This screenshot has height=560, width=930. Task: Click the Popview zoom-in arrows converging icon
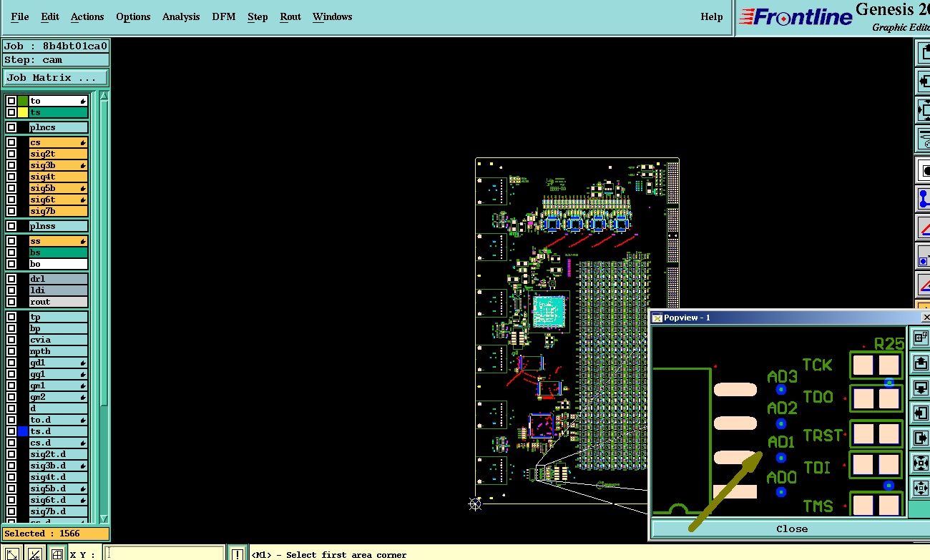pos(919,463)
